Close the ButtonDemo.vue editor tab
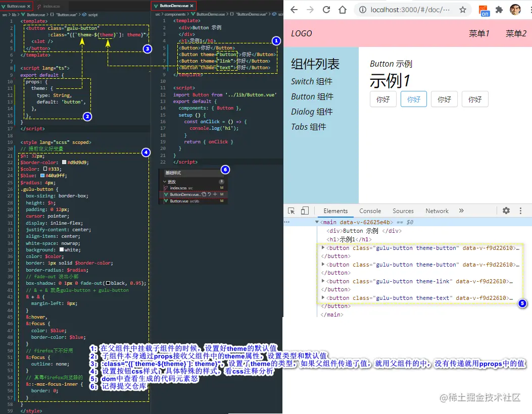This screenshot has width=532, height=414. (191, 6)
